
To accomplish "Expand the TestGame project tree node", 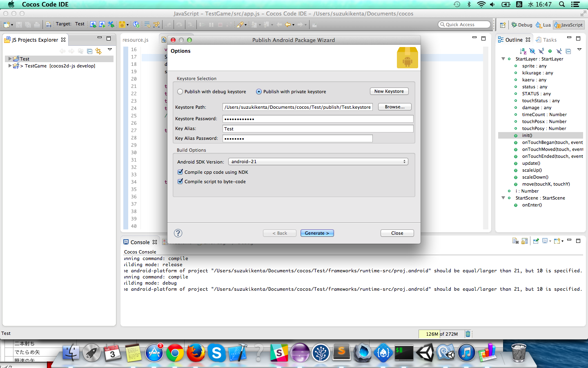I will 10,66.
